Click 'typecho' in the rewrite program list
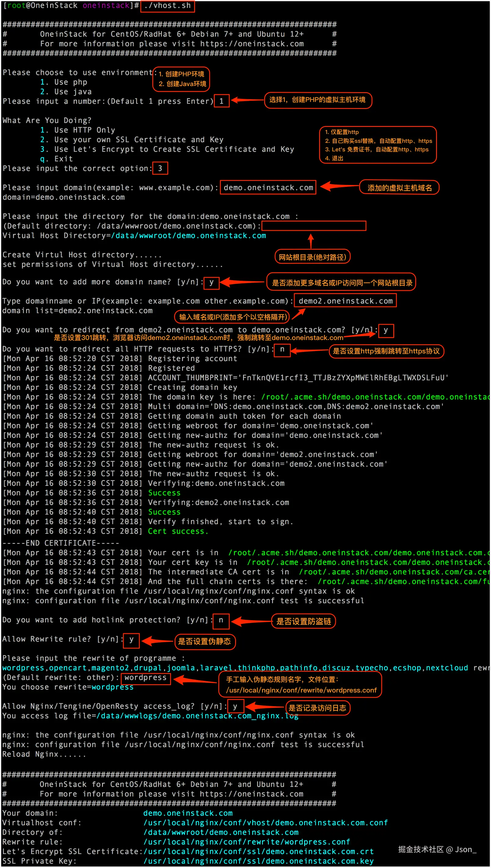 point(372,667)
